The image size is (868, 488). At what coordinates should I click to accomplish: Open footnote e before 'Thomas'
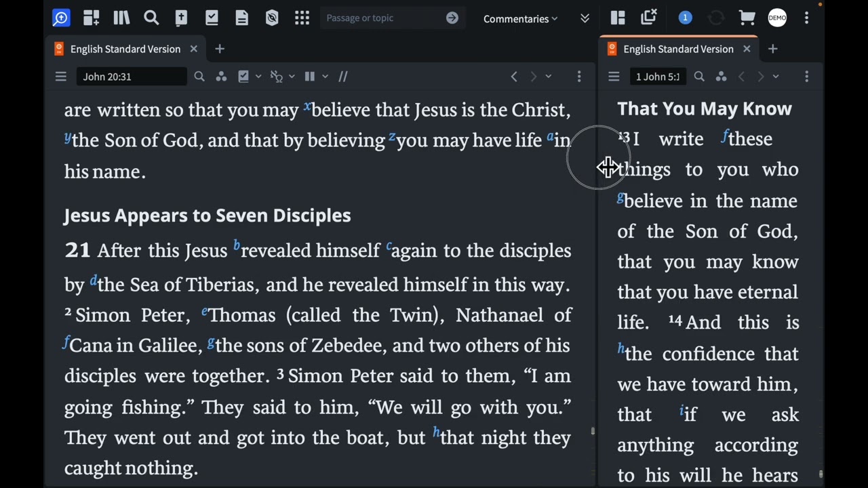tap(204, 311)
